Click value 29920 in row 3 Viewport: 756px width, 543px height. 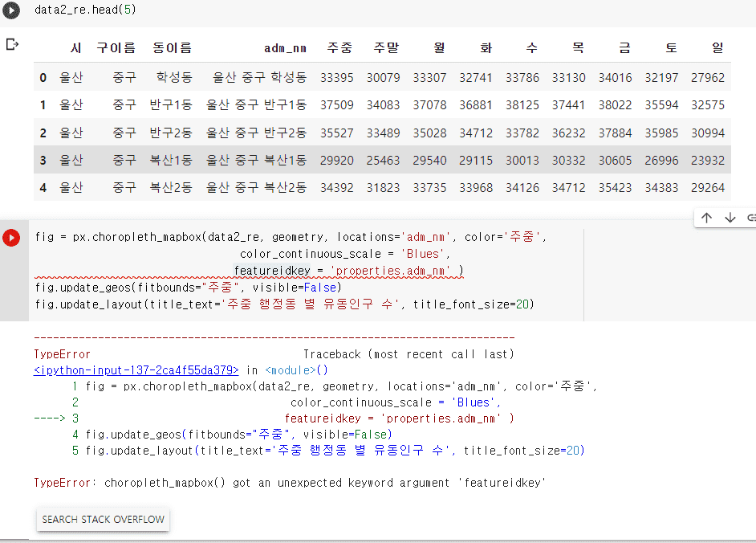tap(336, 161)
